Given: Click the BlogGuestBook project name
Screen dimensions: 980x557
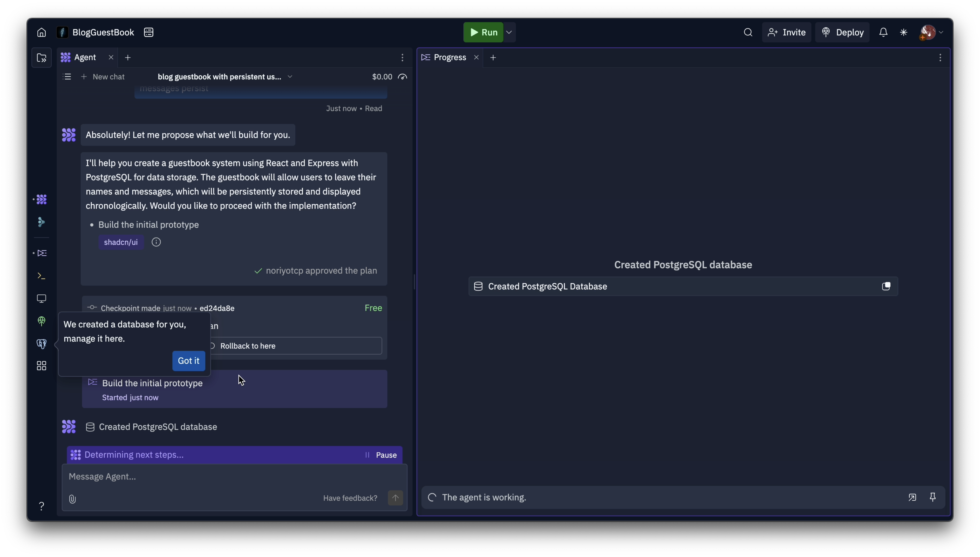Looking at the screenshot, I should (103, 33).
